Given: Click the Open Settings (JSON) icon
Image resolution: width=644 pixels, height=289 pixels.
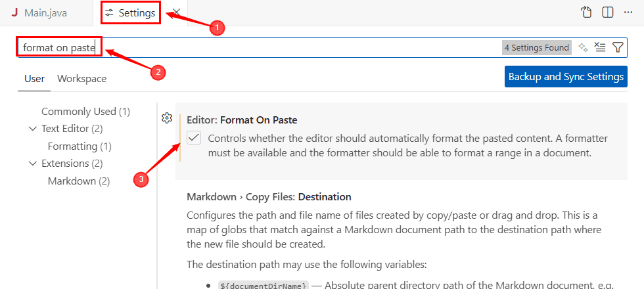Looking at the screenshot, I should (586, 12).
